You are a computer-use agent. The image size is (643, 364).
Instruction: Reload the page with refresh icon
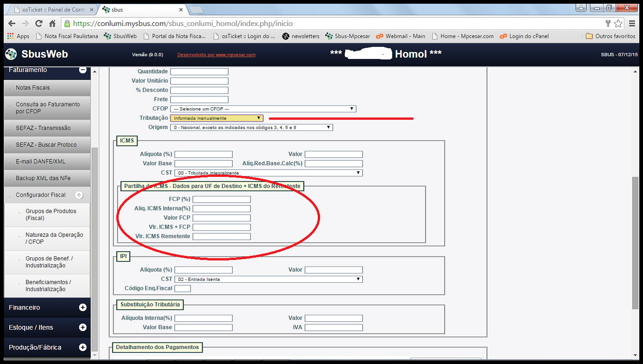(x=39, y=23)
